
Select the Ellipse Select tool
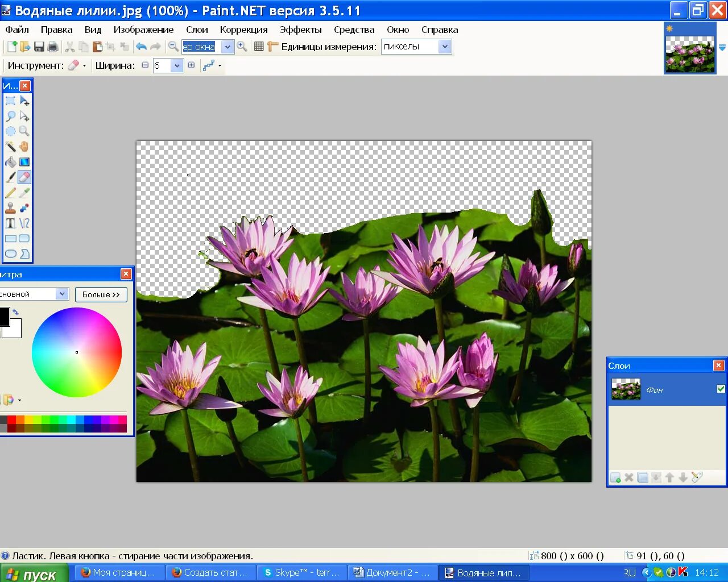click(10, 131)
